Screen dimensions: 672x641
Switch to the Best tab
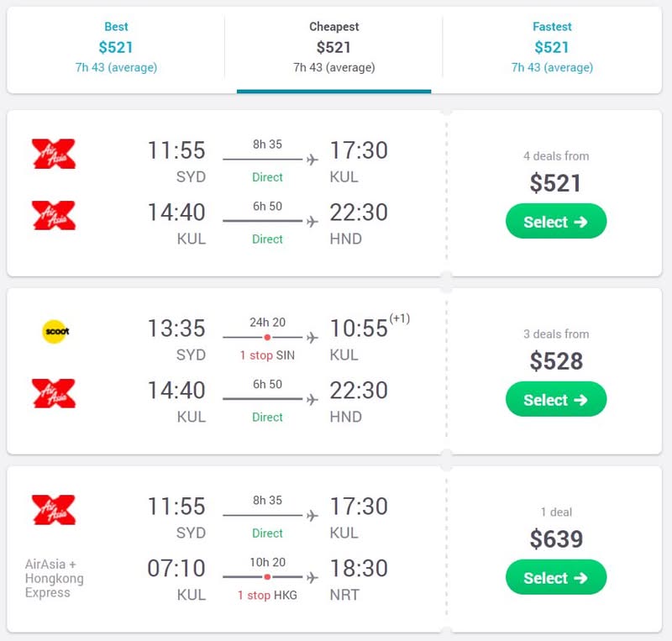[x=116, y=46]
